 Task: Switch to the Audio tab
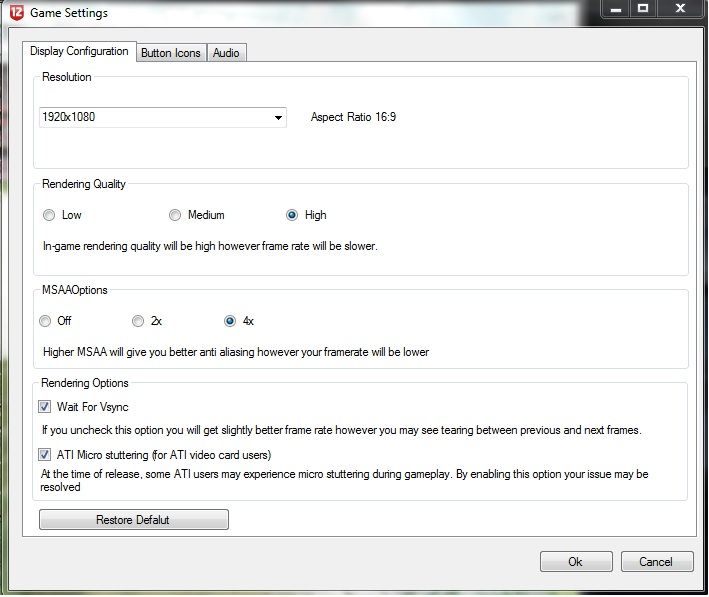tap(226, 53)
